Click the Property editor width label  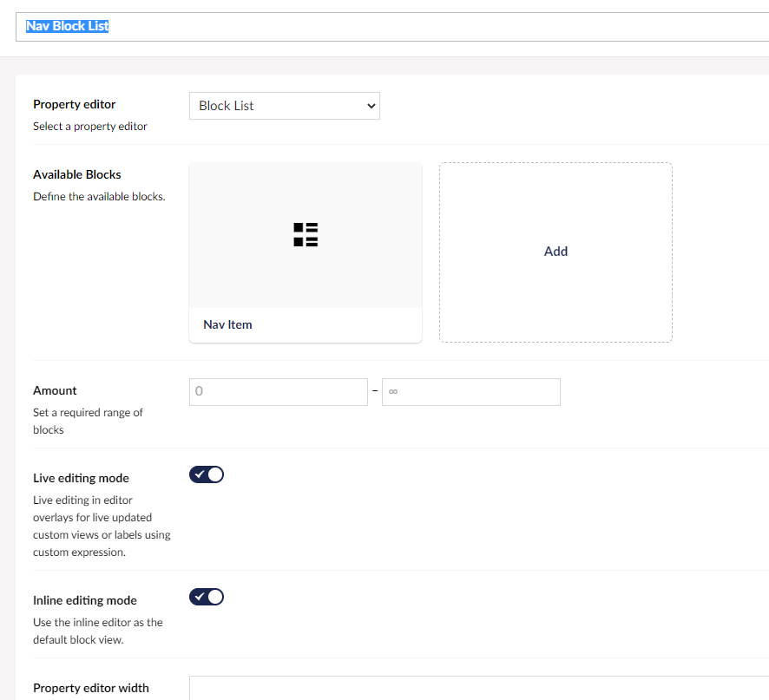(x=91, y=688)
